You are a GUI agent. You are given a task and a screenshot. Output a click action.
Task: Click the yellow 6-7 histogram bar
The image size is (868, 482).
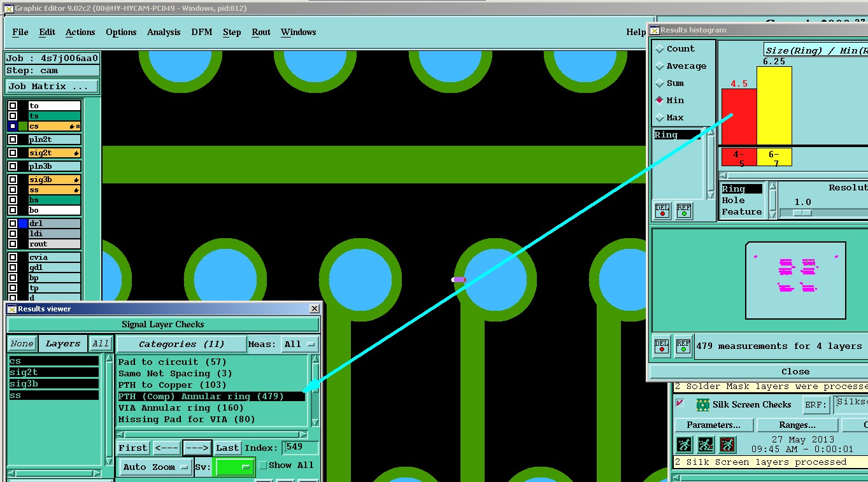tap(774, 106)
